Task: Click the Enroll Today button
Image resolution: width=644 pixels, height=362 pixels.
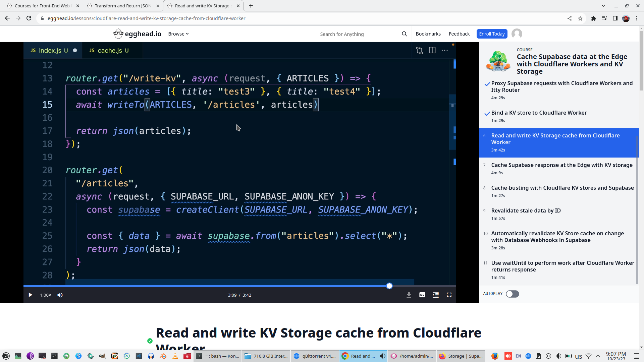Action: [x=491, y=34]
